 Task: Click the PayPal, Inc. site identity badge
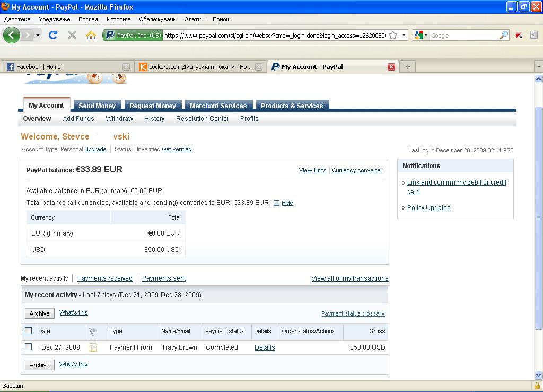133,36
